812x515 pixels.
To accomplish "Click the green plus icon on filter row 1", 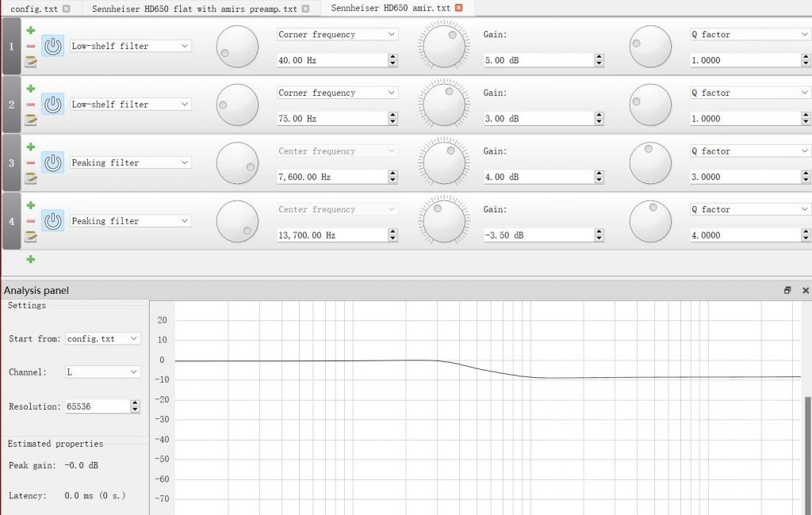I will pos(31,30).
